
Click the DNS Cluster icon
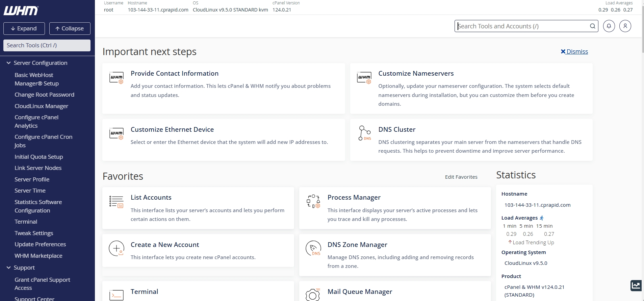[x=364, y=133]
